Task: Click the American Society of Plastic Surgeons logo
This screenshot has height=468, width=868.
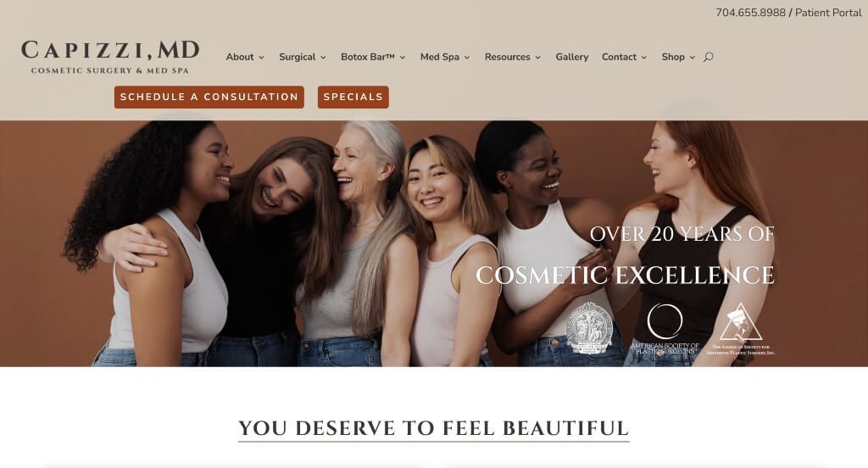Action: tap(665, 329)
